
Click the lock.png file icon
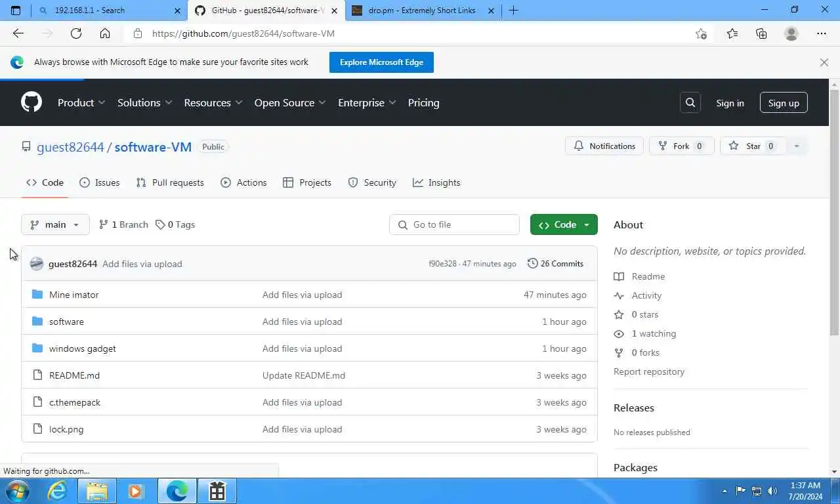(37, 429)
